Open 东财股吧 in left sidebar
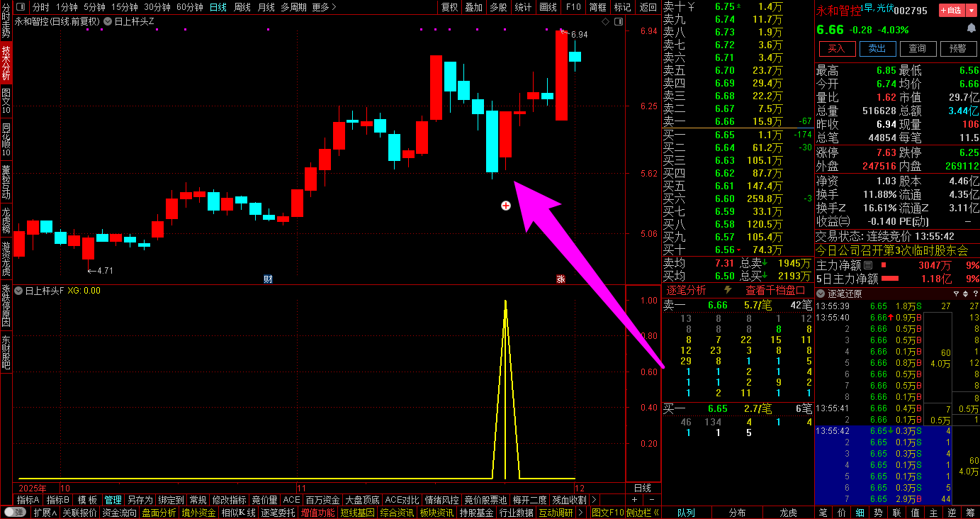 click(6, 352)
